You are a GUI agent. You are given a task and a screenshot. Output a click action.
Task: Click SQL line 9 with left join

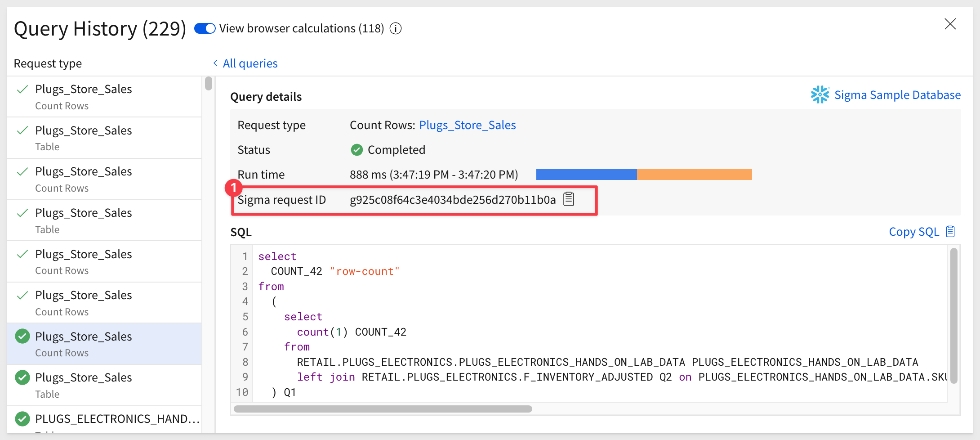(x=622, y=377)
